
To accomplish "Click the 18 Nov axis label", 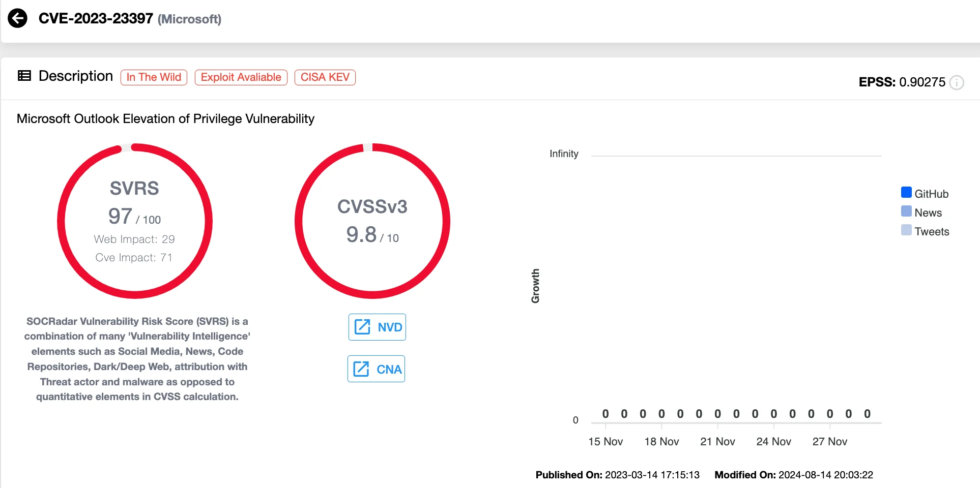I will coord(661,442).
